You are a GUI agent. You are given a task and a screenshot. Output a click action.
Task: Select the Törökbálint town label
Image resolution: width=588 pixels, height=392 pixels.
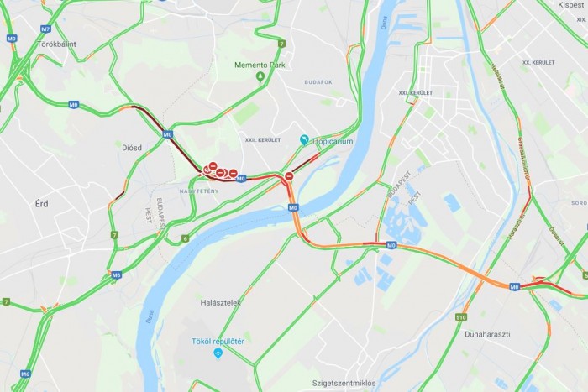pos(56,44)
